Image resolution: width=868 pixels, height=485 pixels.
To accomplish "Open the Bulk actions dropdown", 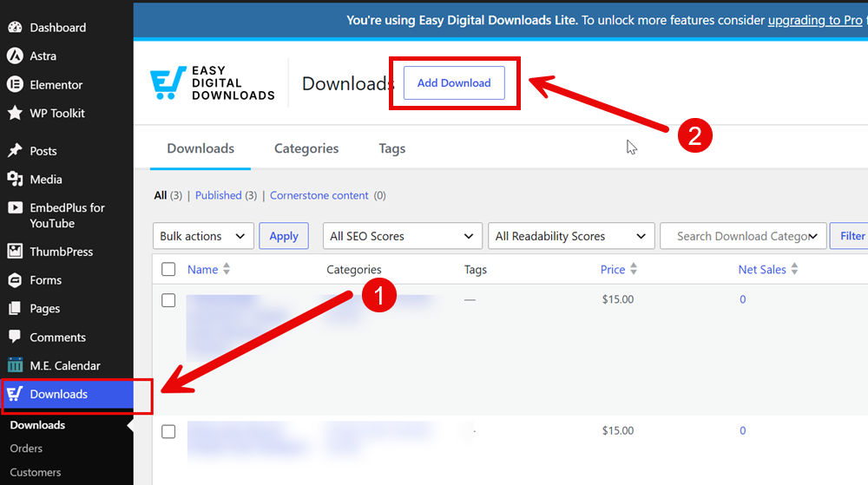I will pyautogui.click(x=203, y=236).
